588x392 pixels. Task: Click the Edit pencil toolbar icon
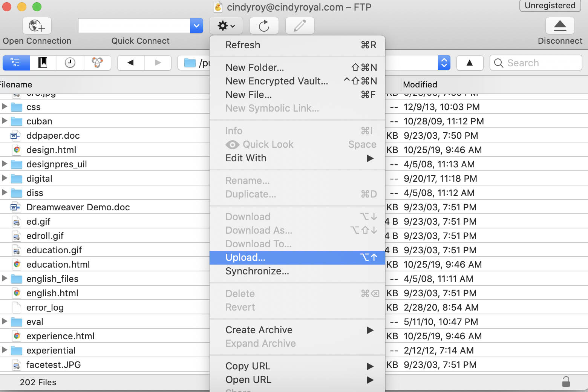[x=300, y=26]
